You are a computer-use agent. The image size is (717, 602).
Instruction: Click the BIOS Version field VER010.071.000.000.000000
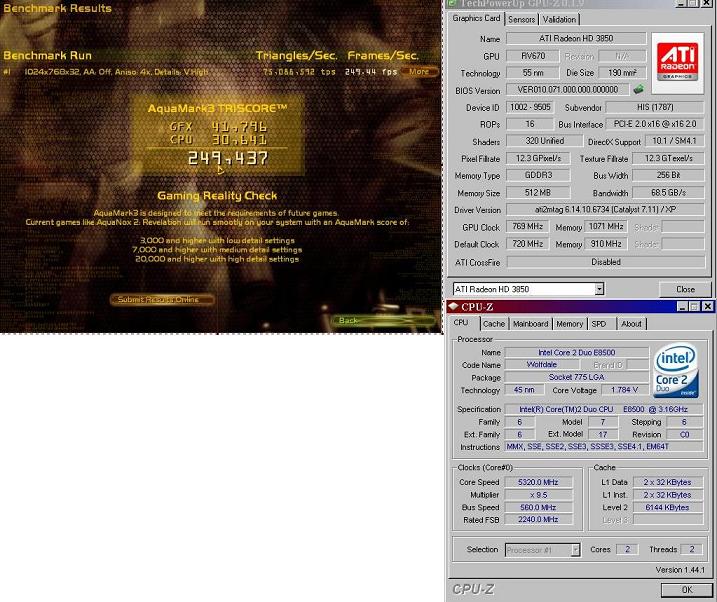pyautogui.click(x=567, y=90)
